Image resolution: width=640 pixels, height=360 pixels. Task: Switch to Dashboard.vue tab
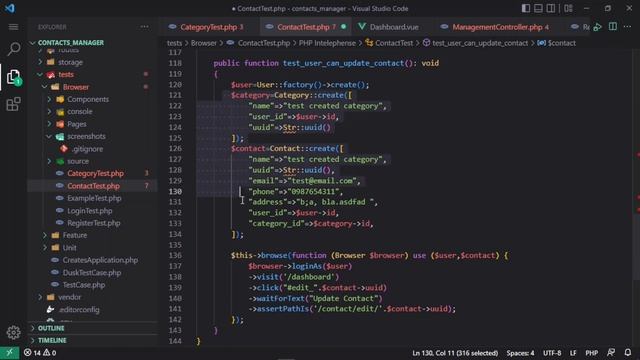click(394, 27)
